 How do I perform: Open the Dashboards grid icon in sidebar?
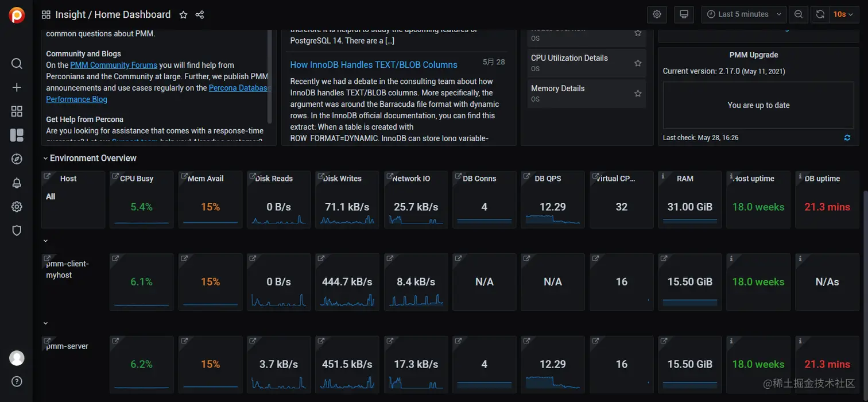17,111
